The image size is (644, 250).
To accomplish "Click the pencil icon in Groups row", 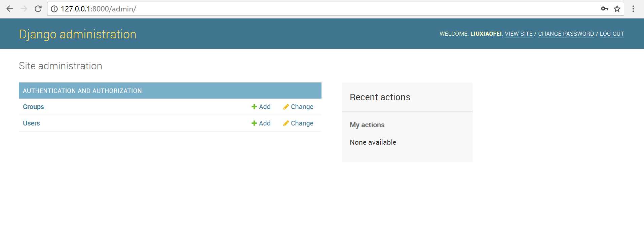I will click(x=286, y=107).
